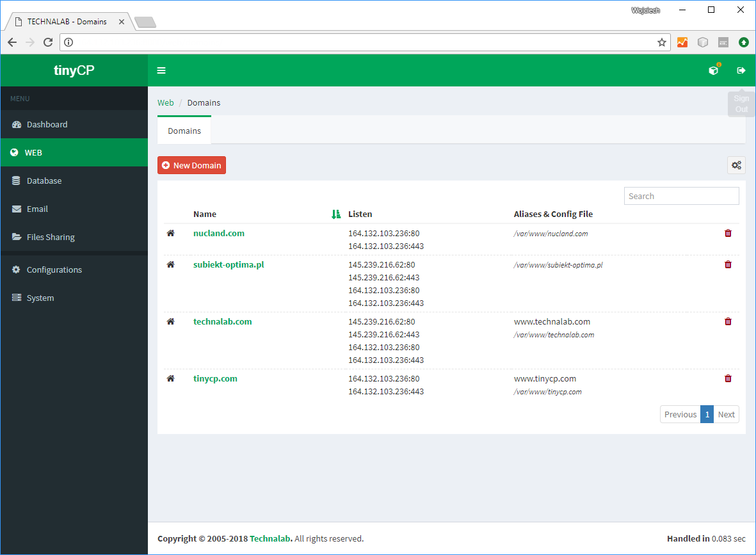Click the green circle extension icon
Image resolution: width=756 pixels, height=555 pixels.
coord(744,42)
